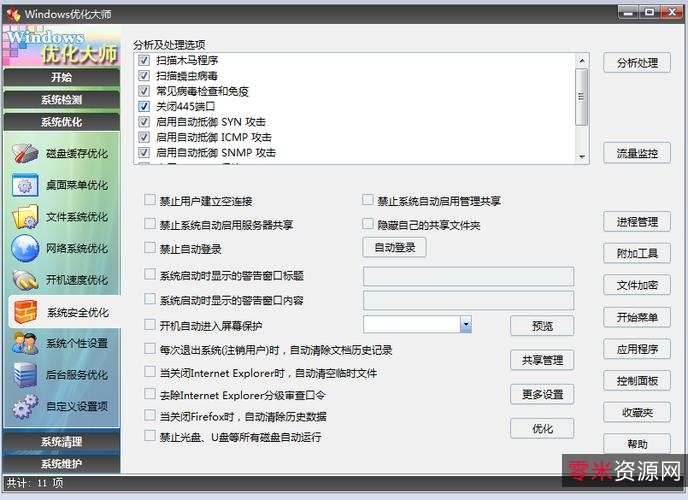Select 系统安全优化 firewall icon
This screenshot has width=688, height=500.
(25, 312)
